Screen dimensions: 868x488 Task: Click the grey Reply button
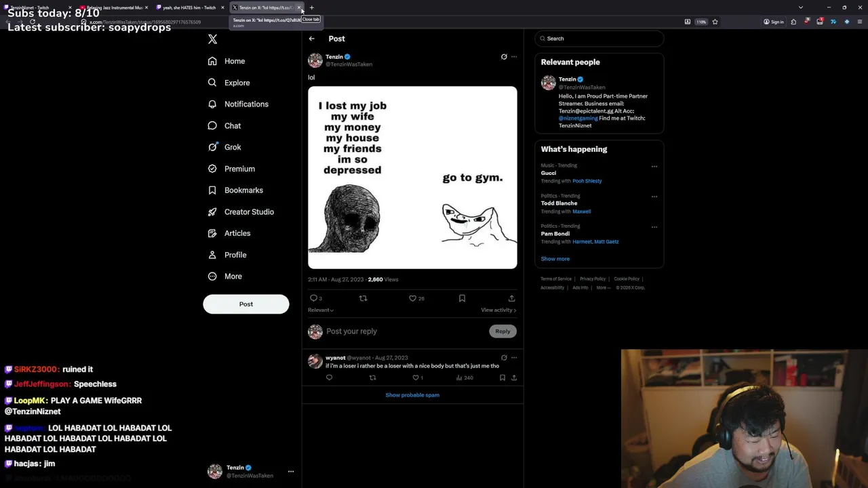502,331
